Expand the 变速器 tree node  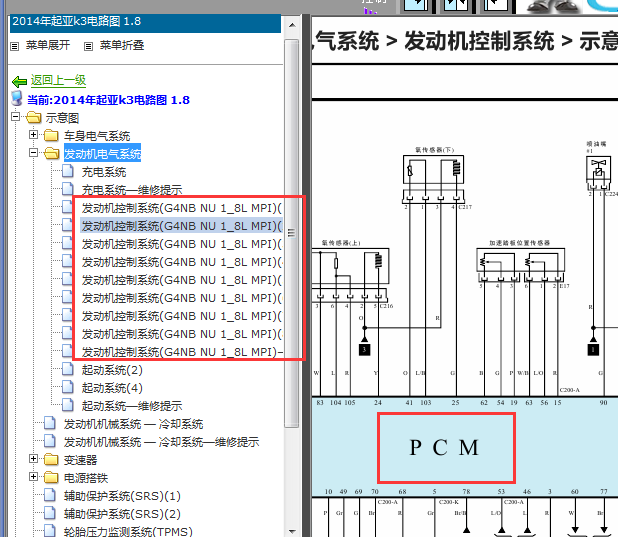(x=34, y=459)
